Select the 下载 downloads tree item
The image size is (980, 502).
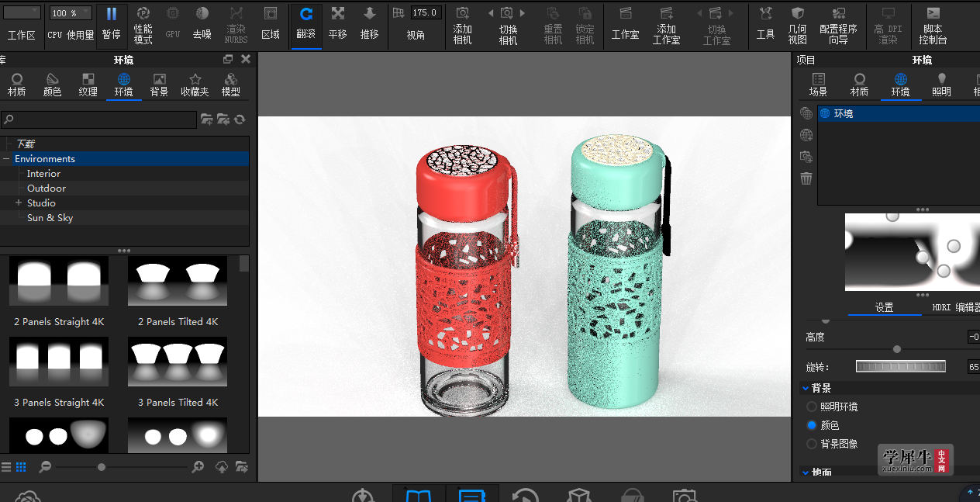point(26,144)
